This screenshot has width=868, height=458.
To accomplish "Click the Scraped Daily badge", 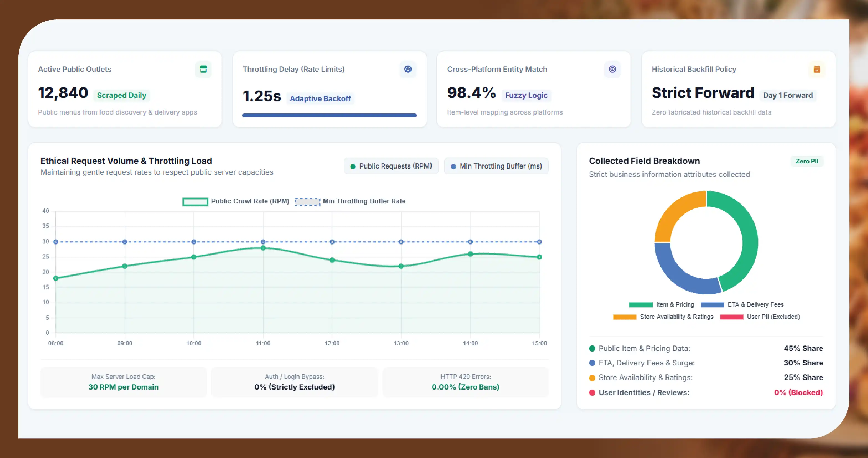I will pyautogui.click(x=122, y=95).
